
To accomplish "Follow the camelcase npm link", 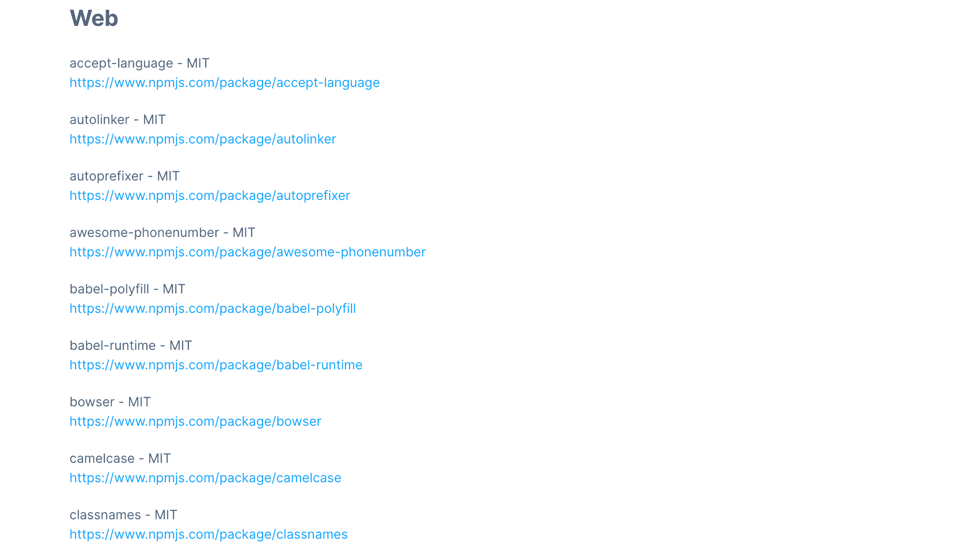I will pyautogui.click(x=205, y=478).
